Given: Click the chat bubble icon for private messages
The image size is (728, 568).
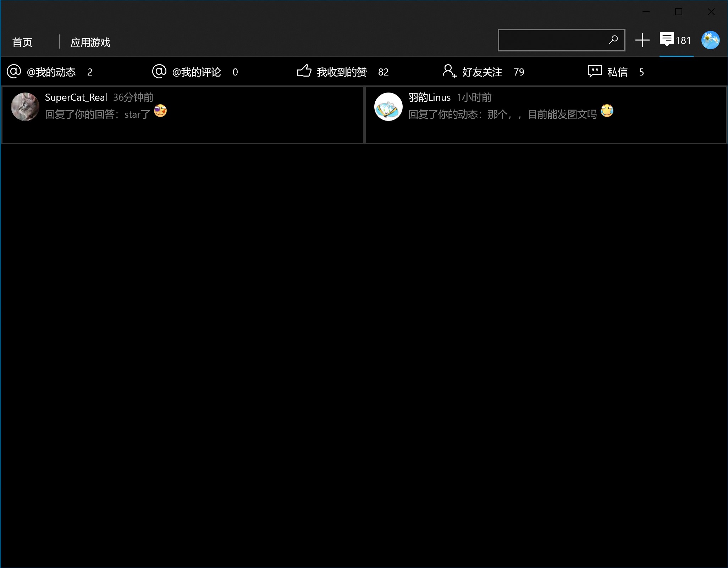Looking at the screenshot, I should [595, 71].
